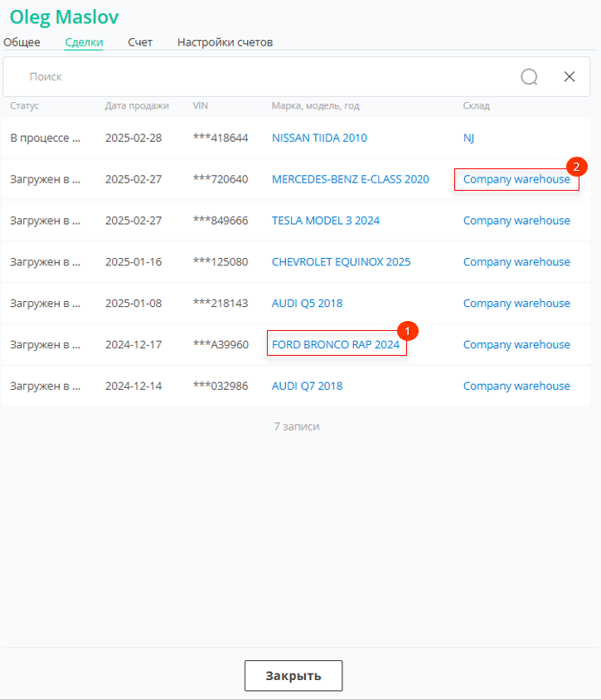This screenshot has height=700, width=601.
Task: Click the date 2024-12-14
Action: point(133,386)
